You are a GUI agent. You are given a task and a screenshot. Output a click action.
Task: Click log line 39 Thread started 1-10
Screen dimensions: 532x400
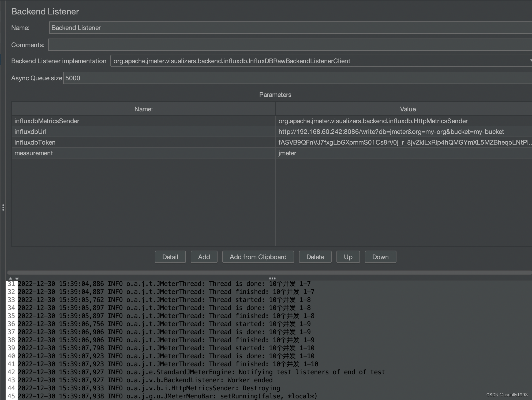pyautogui.click(x=166, y=348)
